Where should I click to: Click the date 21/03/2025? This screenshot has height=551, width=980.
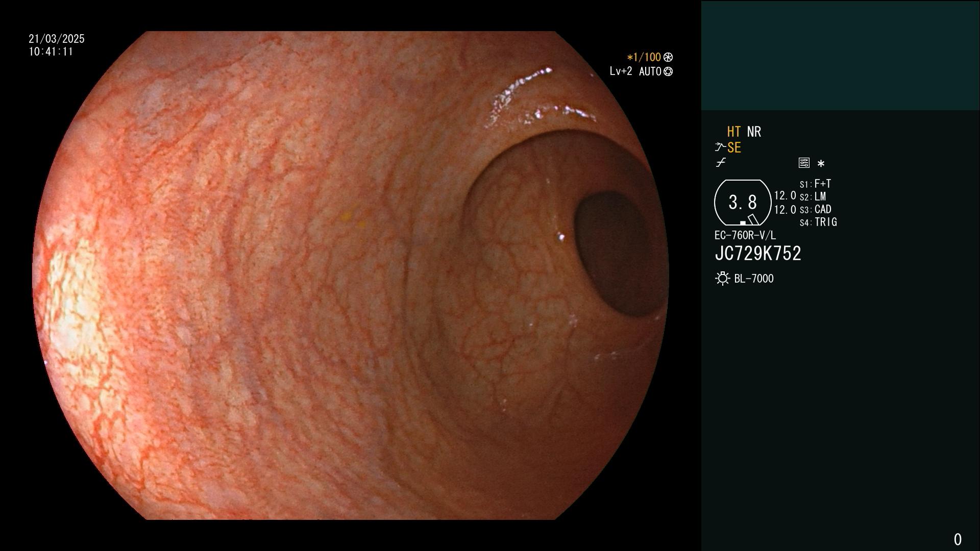coord(57,39)
